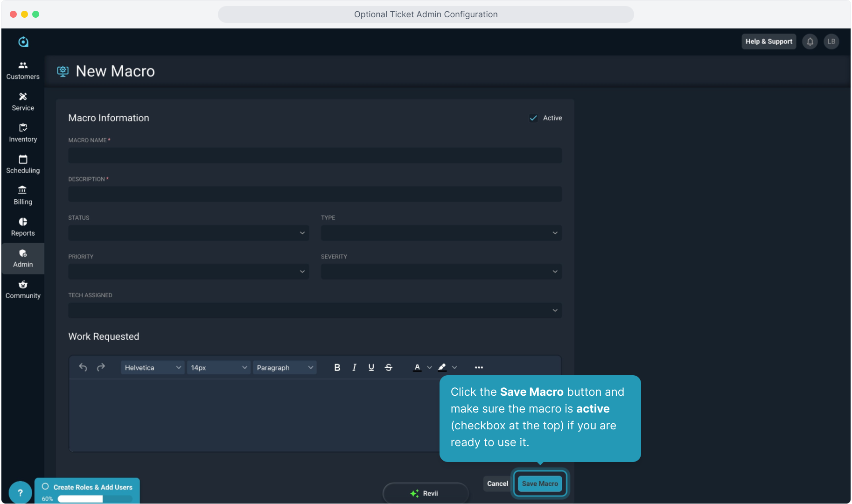Click the notifications bell icon
The height and width of the screenshot is (504, 852).
pyautogui.click(x=810, y=42)
